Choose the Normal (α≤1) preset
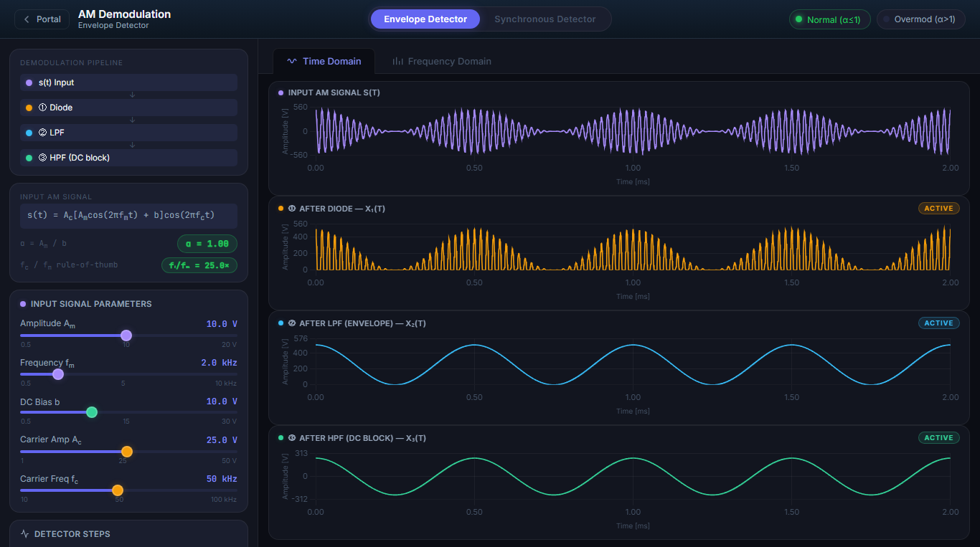Image resolution: width=980 pixels, height=547 pixels. [x=830, y=19]
